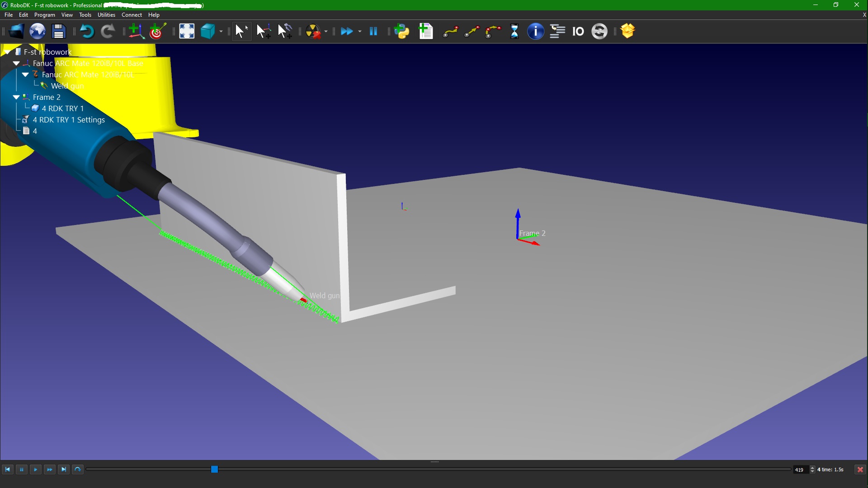Click the Add target icon
This screenshot has height=488, width=868.
click(x=157, y=31)
